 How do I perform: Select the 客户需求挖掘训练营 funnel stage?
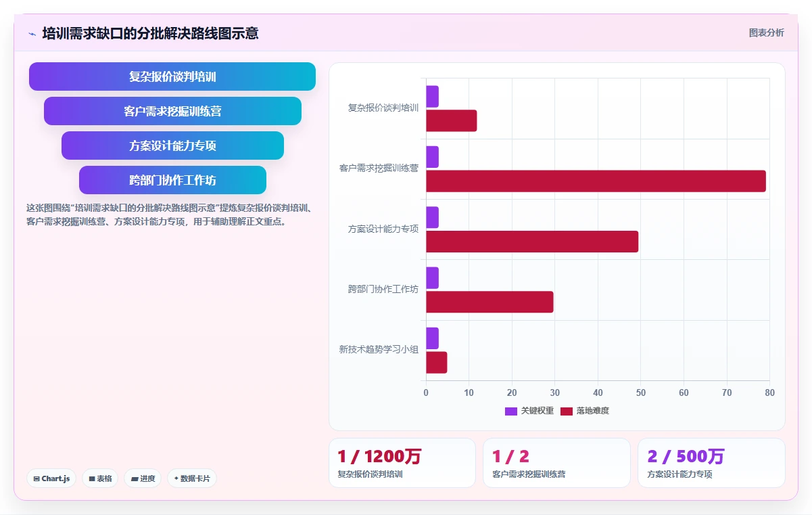pos(172,111)
